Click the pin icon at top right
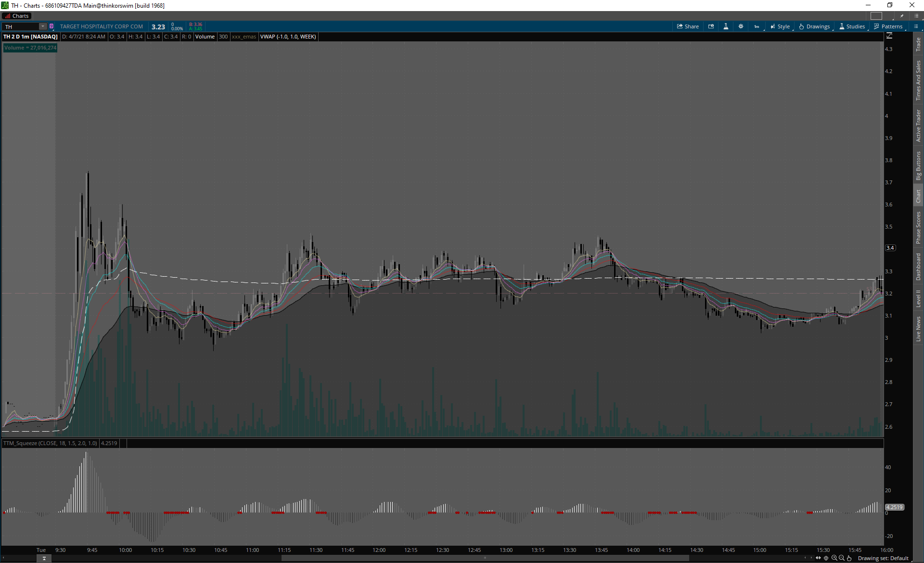This screenshot has width=924, height=563. [902, 16]
